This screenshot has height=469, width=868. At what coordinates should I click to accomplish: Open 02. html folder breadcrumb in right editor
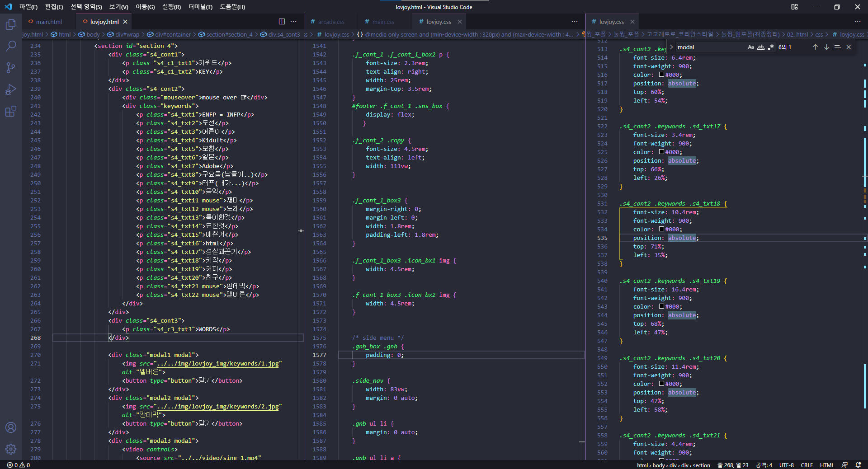coord(797,34)
